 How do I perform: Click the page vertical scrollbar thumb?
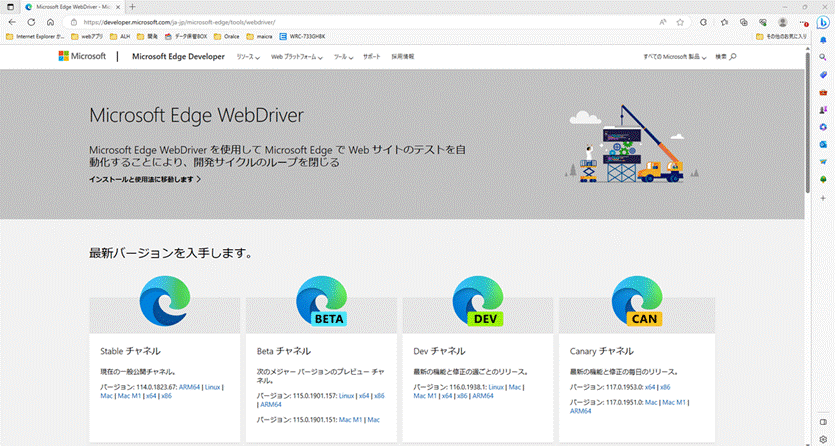(807, 121)
